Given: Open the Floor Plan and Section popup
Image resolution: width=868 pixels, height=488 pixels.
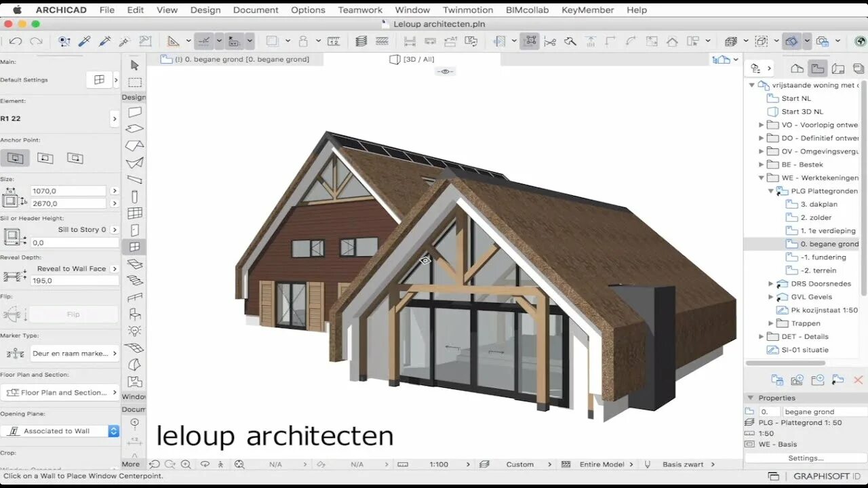Looking at the screenshot, I should 60,392.
